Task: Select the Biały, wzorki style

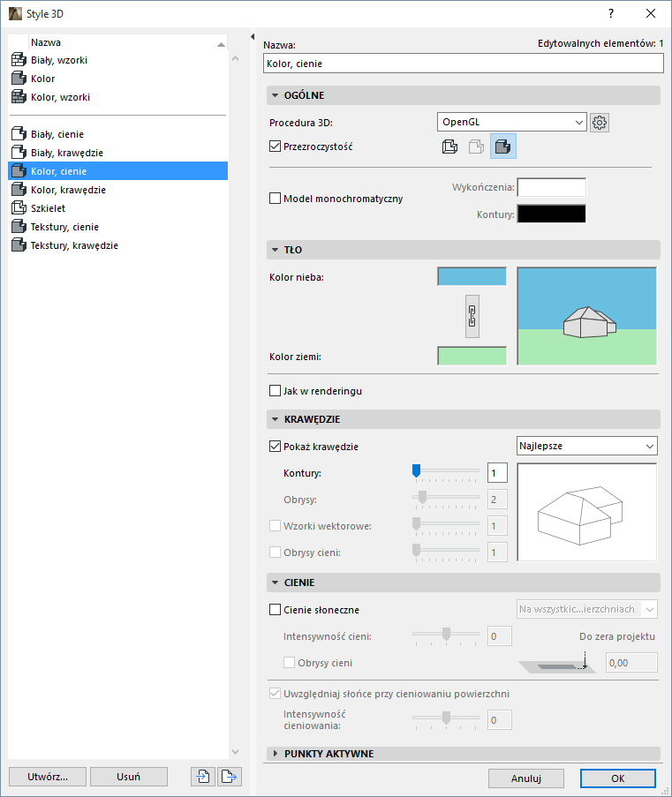Action: [x=118, y=60]
